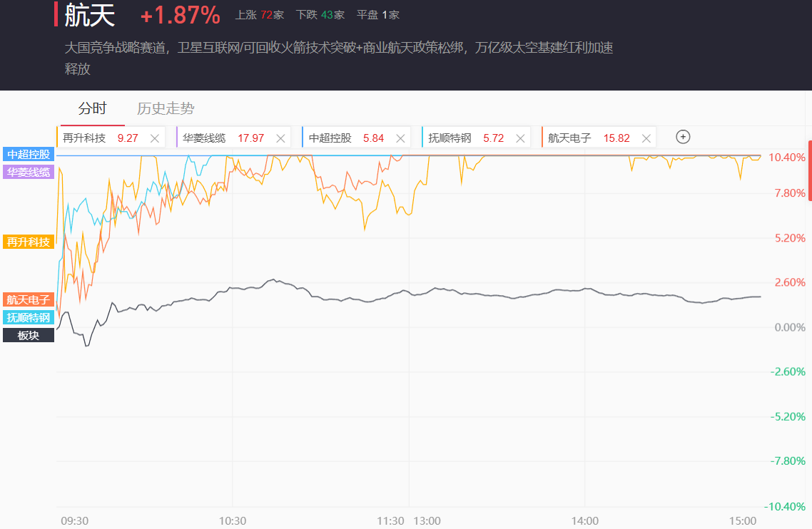Delete 抚顺特钢 chip using its X

coord(521,138)
